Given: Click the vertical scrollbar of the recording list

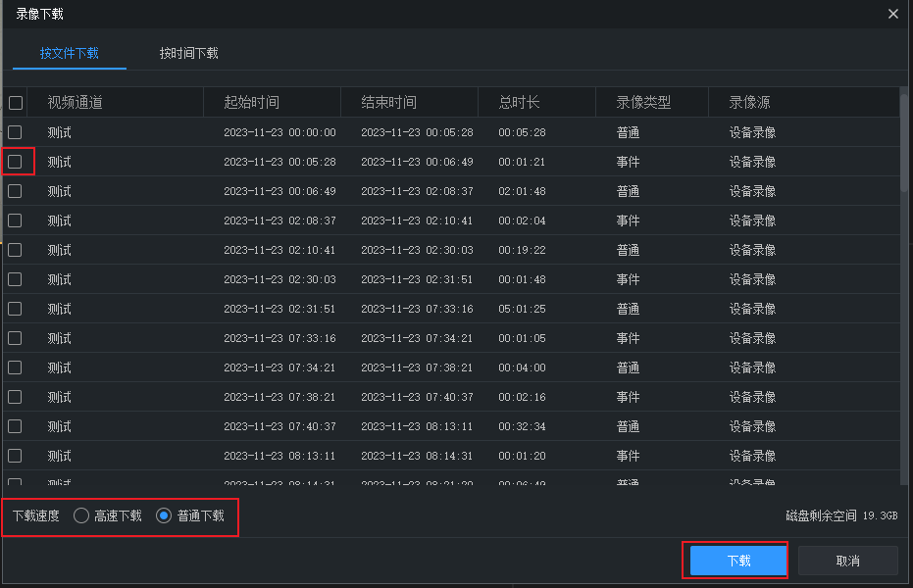Looking at the screenshot, I should [x=904, y=145].
